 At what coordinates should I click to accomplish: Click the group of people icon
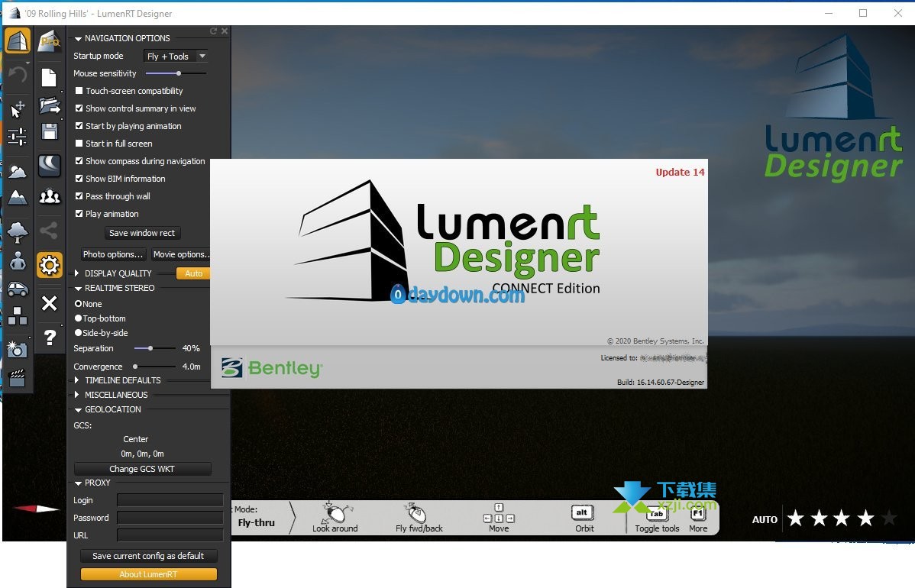coord(50,196)
